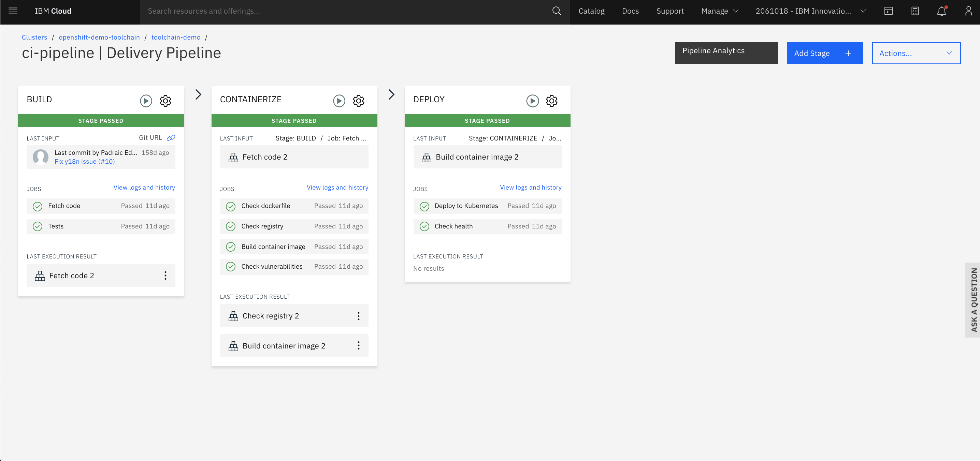Click the search magnifier icon
Viewport: 980px width, 461px height.
click(x=557, y=11)
